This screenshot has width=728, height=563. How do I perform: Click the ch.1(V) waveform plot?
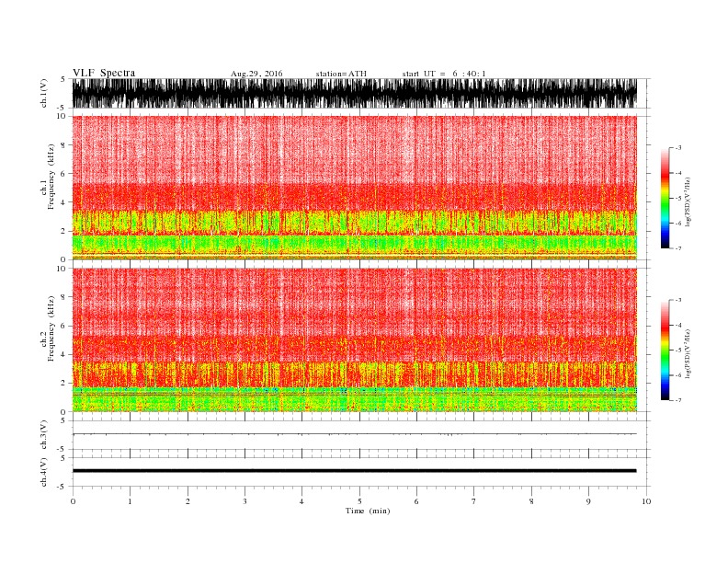click(x=355, y=93)
